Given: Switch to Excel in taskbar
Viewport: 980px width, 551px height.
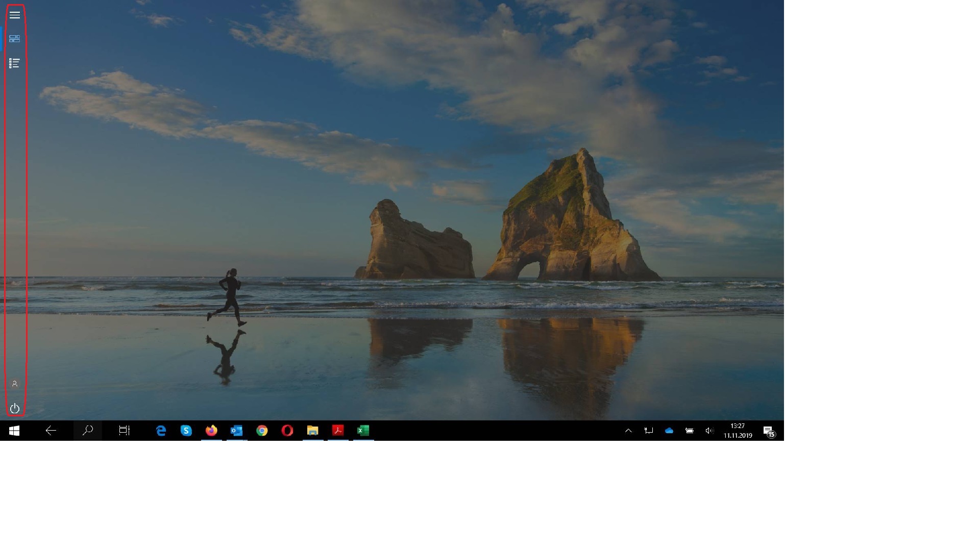Looking at the screenshot, I should [363, 431].
